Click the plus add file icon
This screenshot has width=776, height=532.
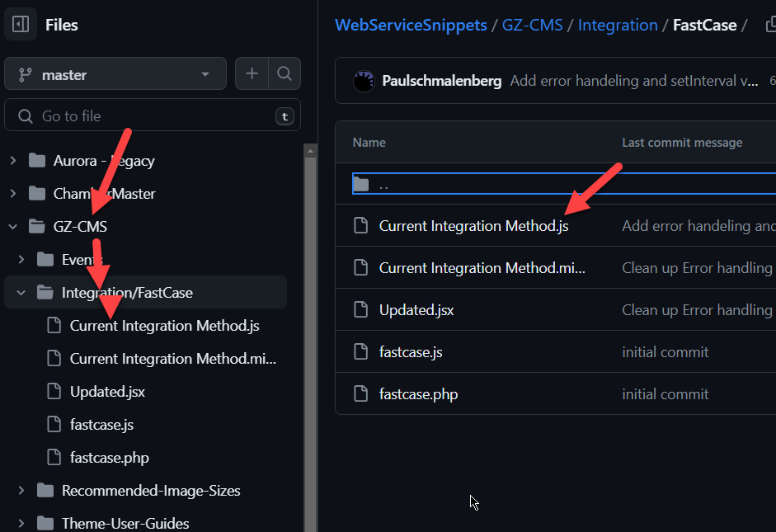(252, 74)
